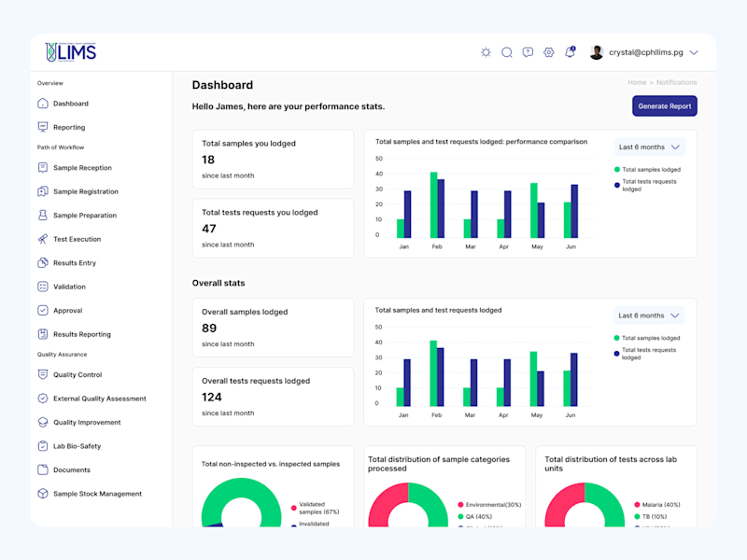Click the QA (40%) legend entry
This screenshot has width=747, height=560.
click(474, 517)
